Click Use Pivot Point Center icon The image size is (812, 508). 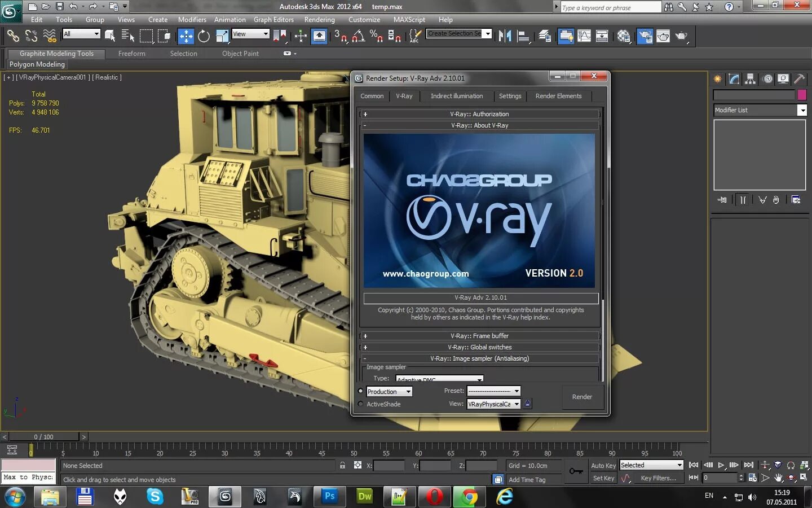[280, 36]
